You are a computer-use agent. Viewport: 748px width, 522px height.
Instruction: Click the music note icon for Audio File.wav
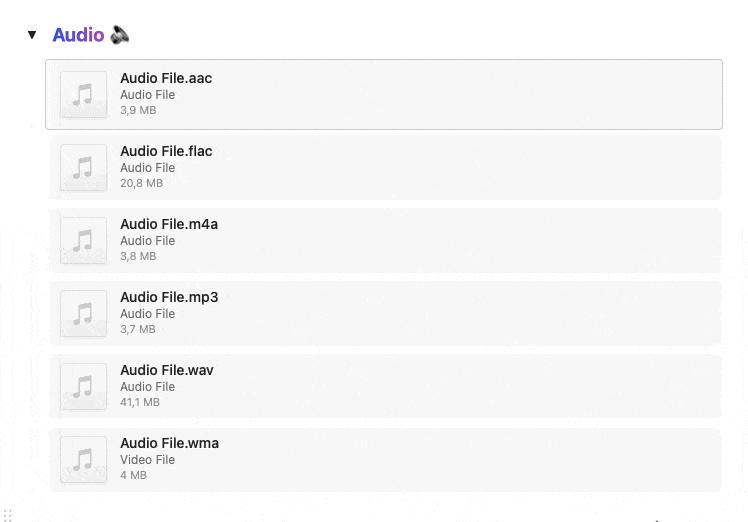click(83, 386)
